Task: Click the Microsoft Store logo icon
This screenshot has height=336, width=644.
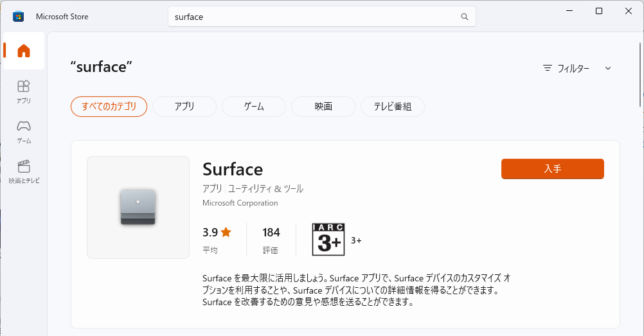Action: [18, 17]
